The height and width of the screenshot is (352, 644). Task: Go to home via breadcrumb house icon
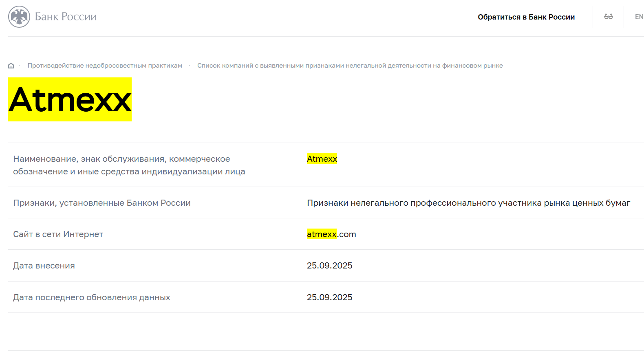(11, 66)
